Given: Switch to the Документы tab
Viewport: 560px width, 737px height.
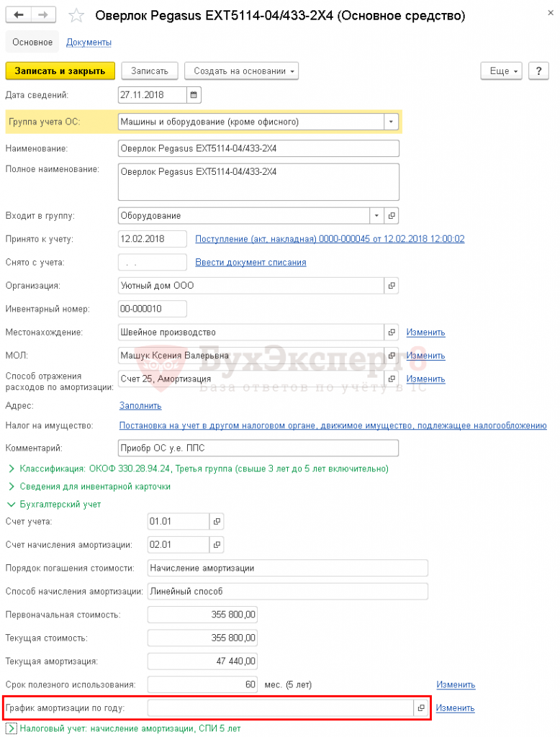Looking at the screenshot, I should (89, 42).
